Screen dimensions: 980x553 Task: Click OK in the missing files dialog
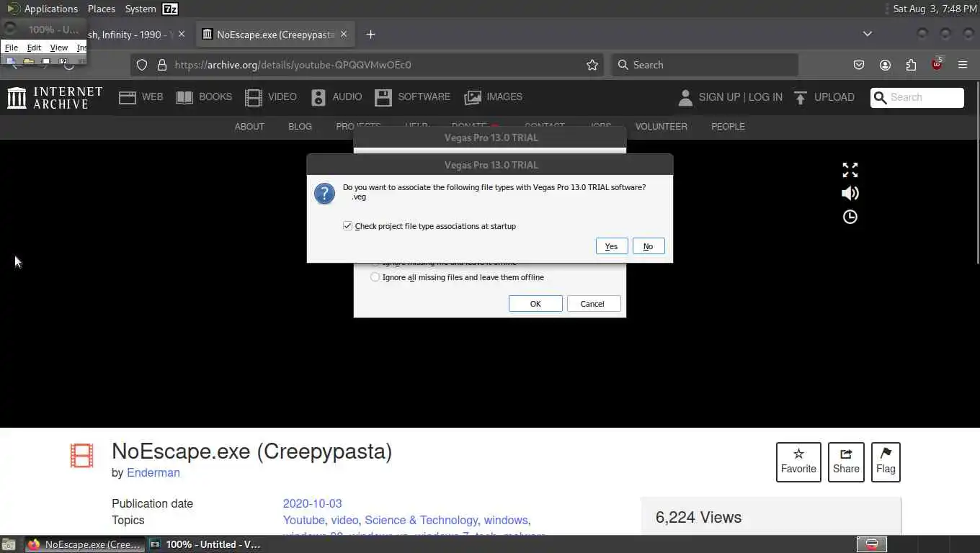point(535,304)
